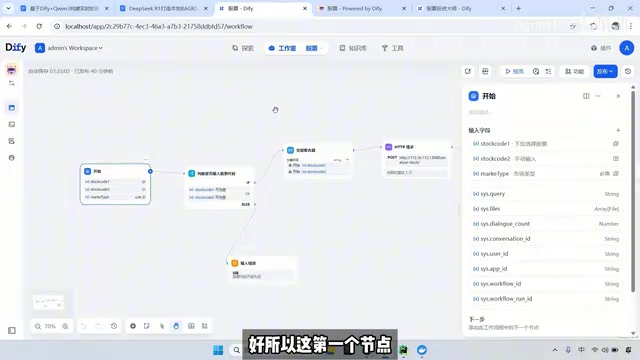Add a note from the bottom toolbar
This screenshot has height=360, width=640.
pos(147,326)
